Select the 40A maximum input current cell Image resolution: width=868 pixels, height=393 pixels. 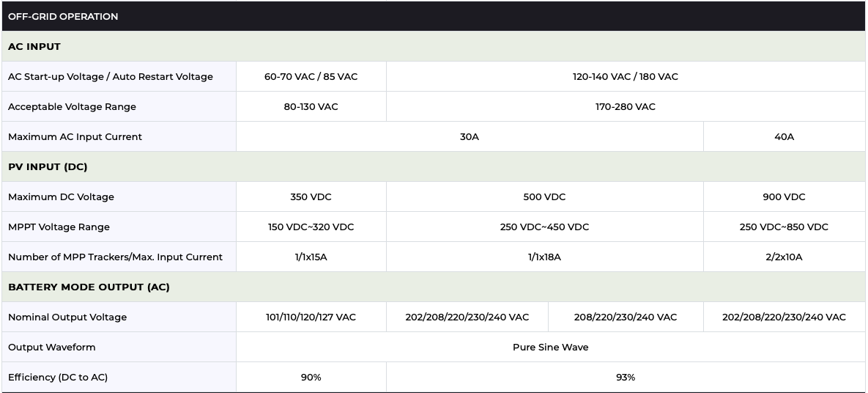(784, 136)
